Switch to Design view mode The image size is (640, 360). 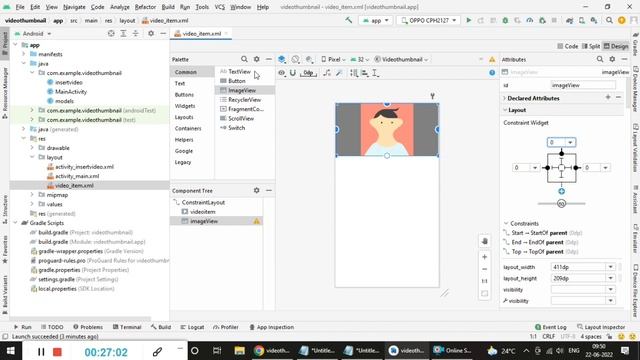click(x=616, y=46)
